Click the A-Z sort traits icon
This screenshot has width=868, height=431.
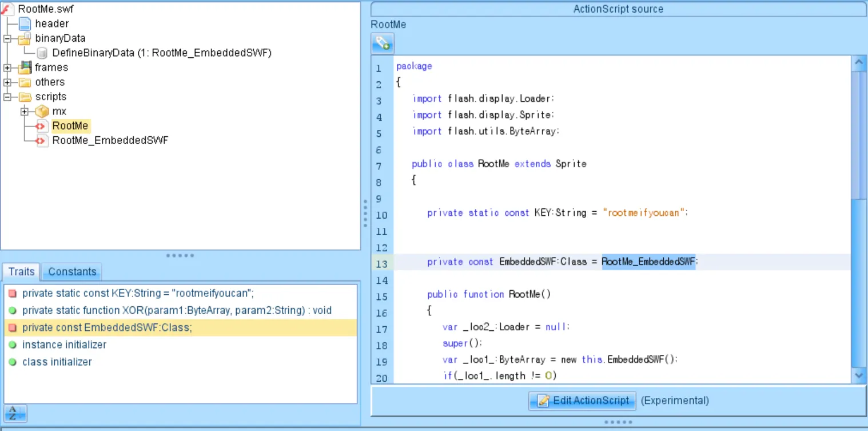click(x=15, y=413)
